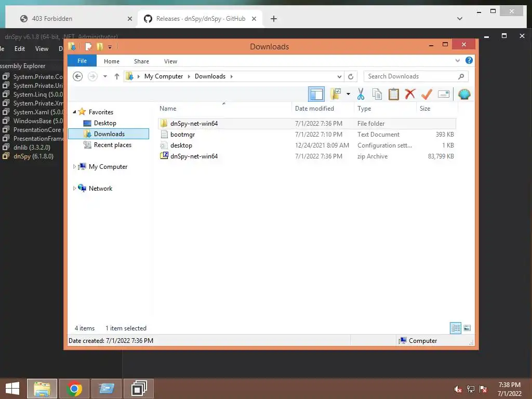This screenshot has height=399, width=532.
Task: Switch to large icons view in status bar
Action: (467, 328)
